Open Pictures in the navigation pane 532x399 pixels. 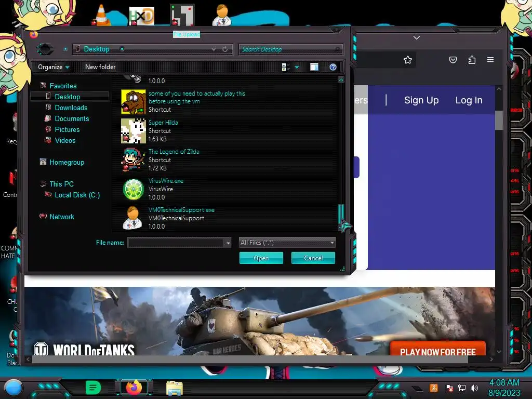[x=67, y=129]
